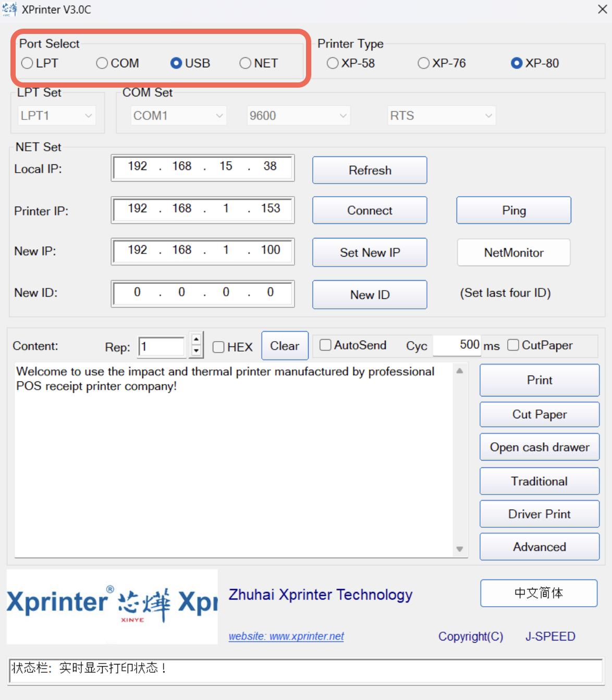The height and width of the screenshot is (700, 612).
Task: Click the Refresh button for local IP
Action: (370, 170)
